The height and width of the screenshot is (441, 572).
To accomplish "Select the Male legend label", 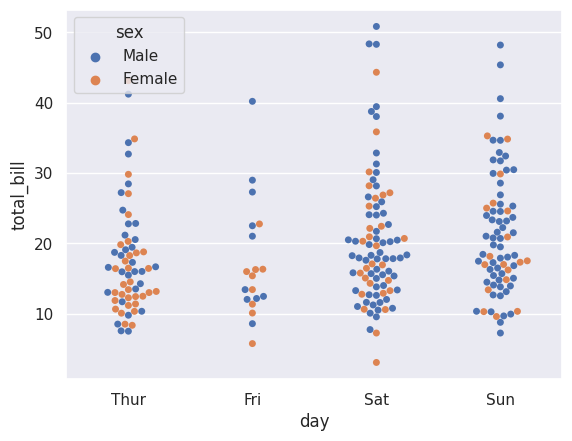I will click(x=140, y=56).
